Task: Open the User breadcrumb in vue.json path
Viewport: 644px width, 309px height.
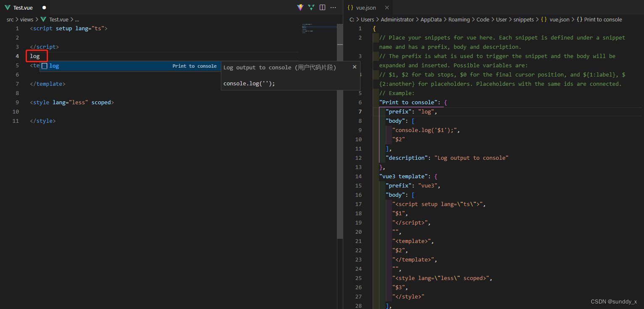Action: point(501,19)
